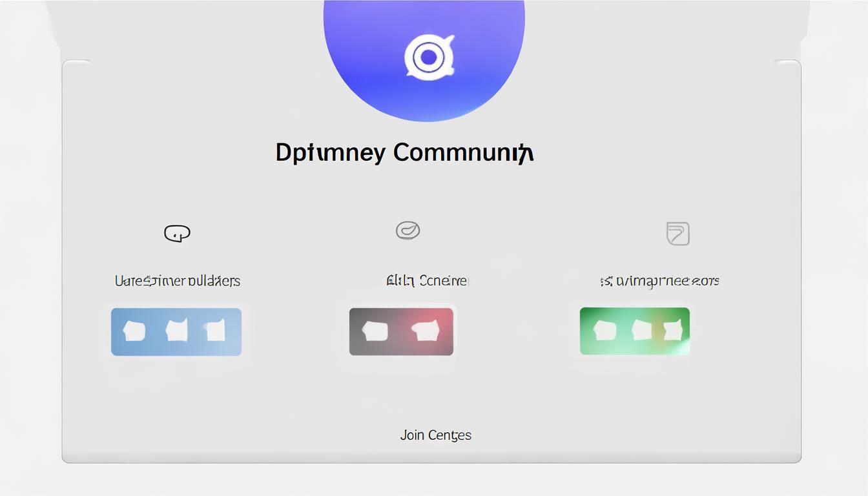This screenshot has height=496, width=868.
Task: Click the "Uaresjimer pulders" label
Action: point(177,281)
